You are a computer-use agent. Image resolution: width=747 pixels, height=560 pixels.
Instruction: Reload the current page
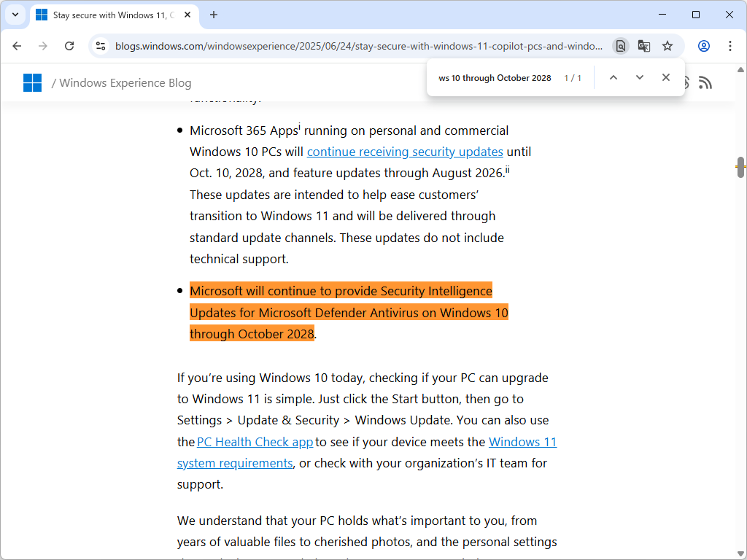click(x=69, y=46)
